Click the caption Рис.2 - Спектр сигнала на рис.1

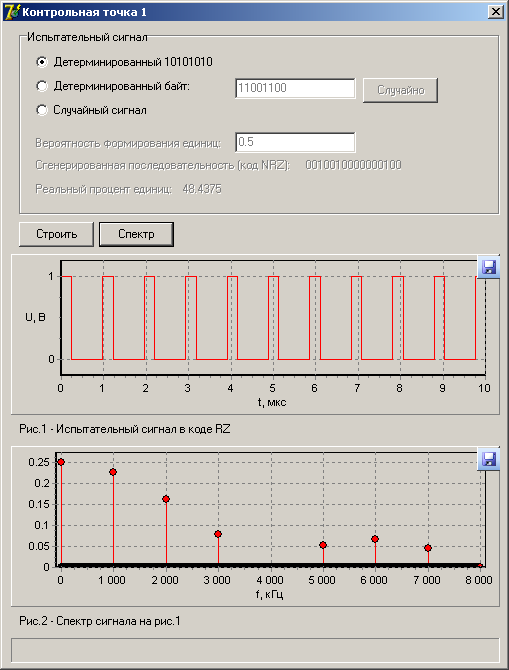coord(100,621)
